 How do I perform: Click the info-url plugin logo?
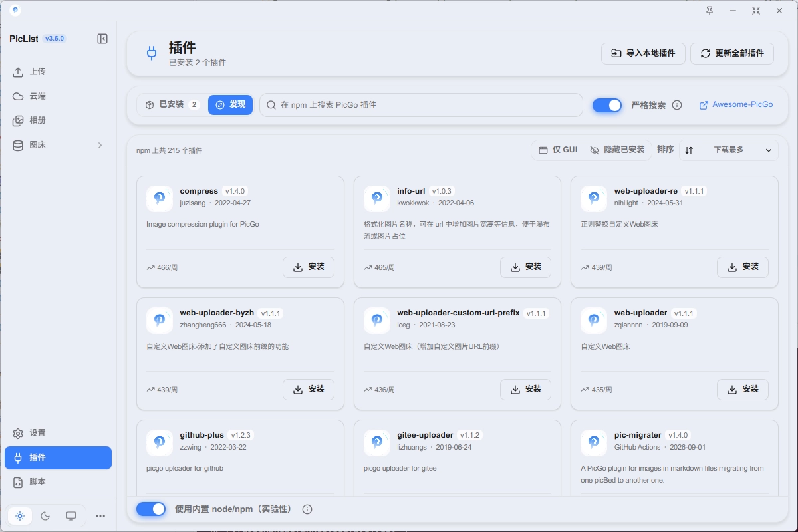[377, 198]
